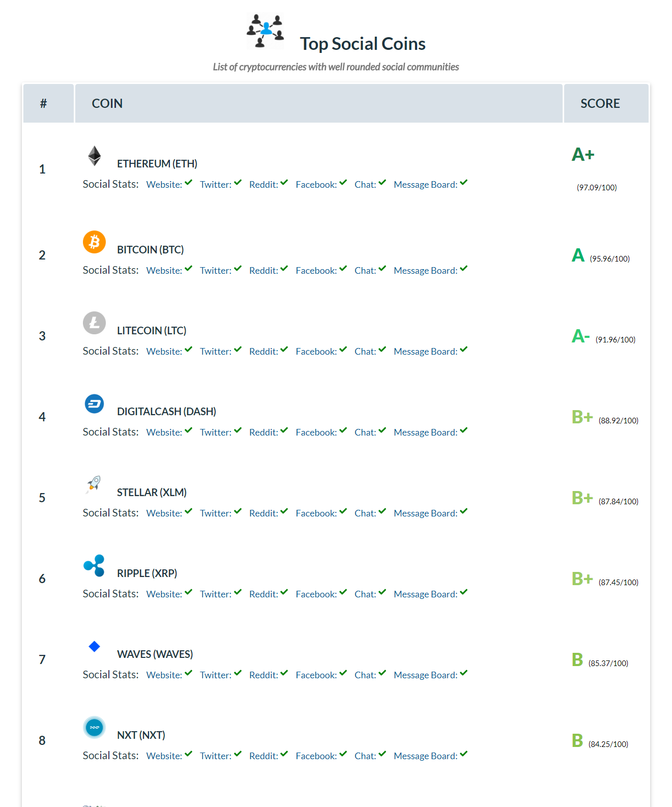Open Waves' Chat link
Screen dimensions: 672x807
(365, 675)
